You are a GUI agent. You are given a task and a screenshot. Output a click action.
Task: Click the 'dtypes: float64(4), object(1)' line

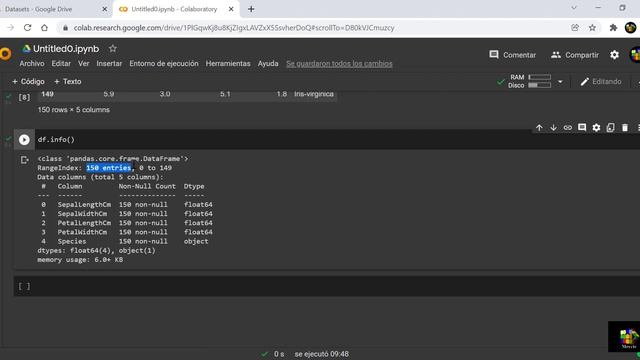(x=96, y=251)
